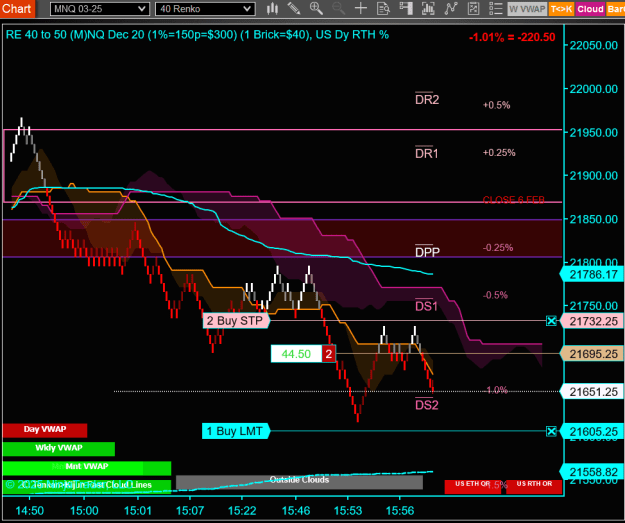
Task: Click the 21732.25 stop price marker
Action: 593,321
